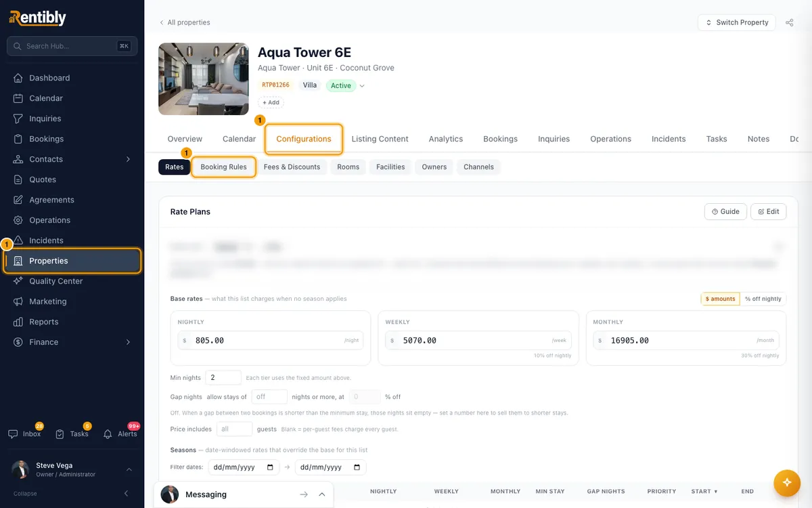Click the Min nights input field
This screenshot has height=508, width=812.
[223, 377]
